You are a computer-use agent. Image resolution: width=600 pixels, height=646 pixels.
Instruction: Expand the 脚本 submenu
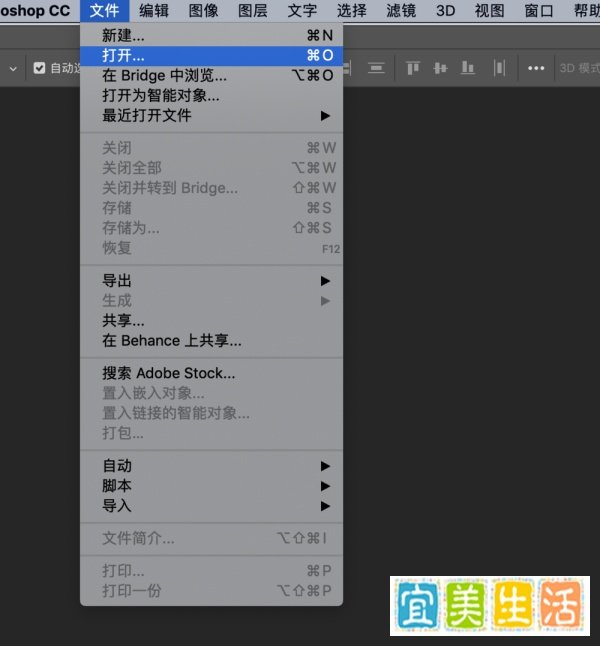[x=211, y=486]
